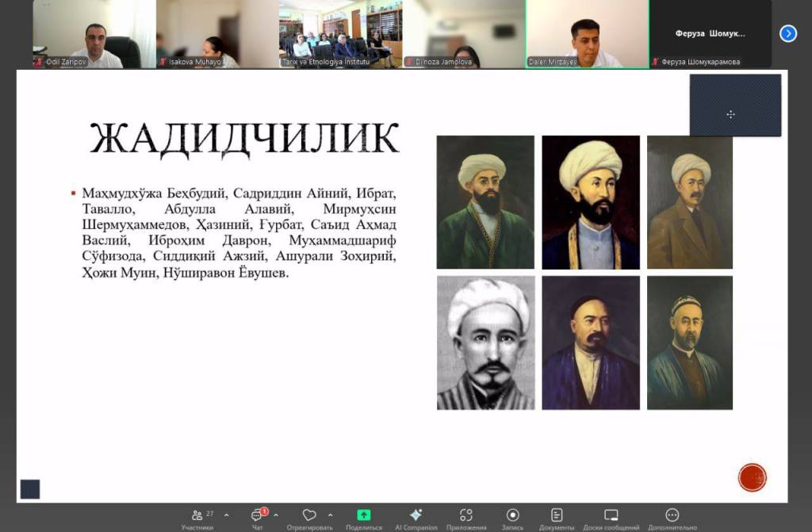Click the red circle on the slide
The height and width of the screenshot is (532, 812).
coord(752,477)
